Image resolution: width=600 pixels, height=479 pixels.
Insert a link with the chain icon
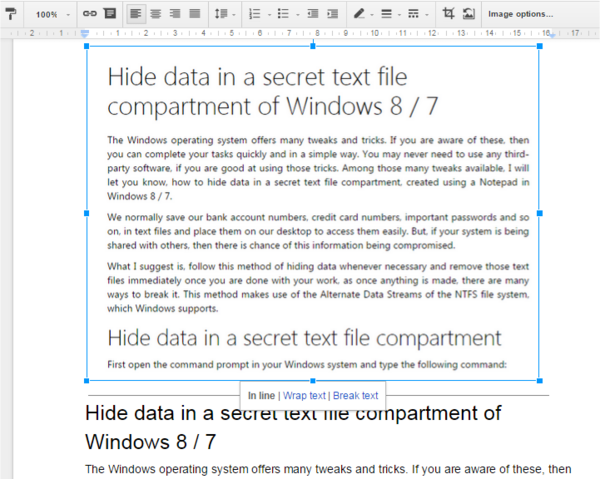[x=90, y=14]
